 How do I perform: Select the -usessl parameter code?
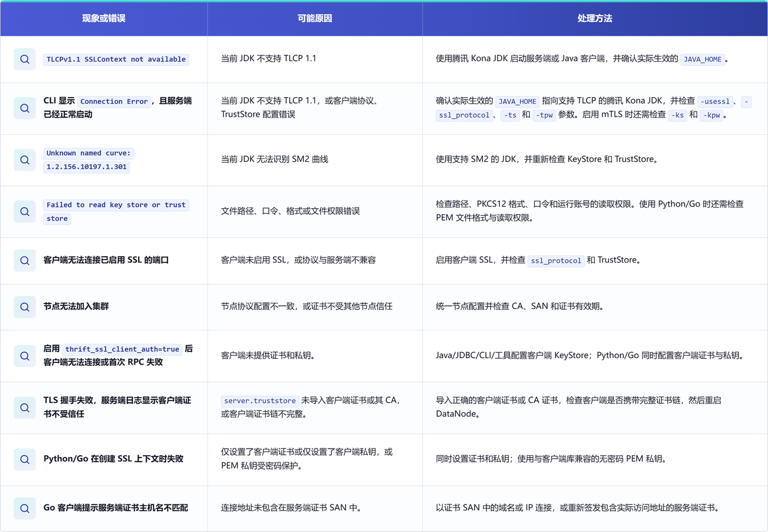pos(715,101)
